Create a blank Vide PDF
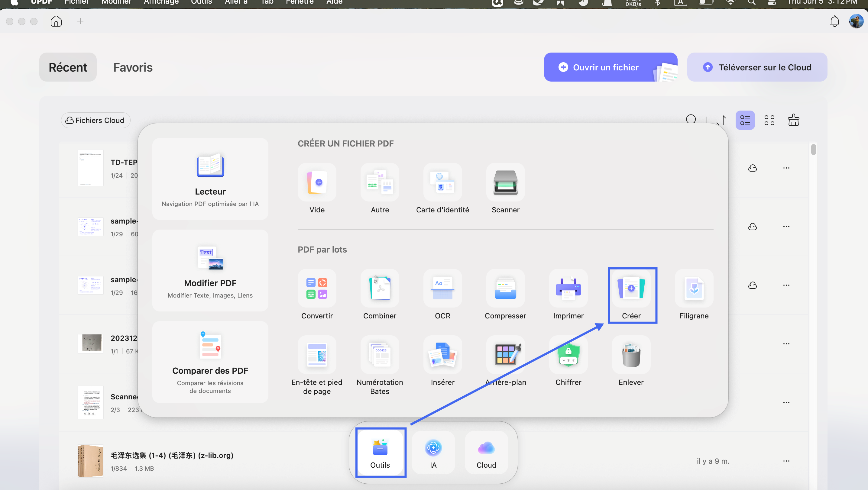The width and height of the screenshot is (868, 490). click(x=317, y=189)
